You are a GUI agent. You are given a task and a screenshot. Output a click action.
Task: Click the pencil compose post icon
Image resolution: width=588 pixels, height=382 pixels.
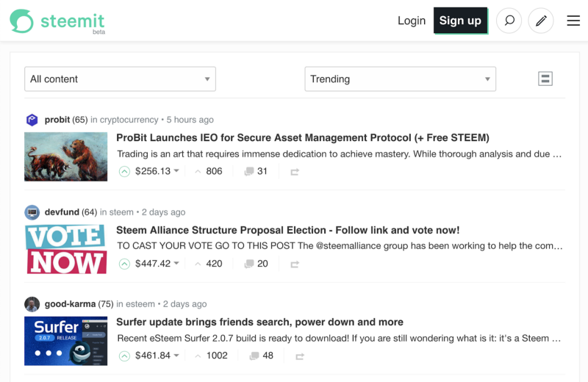541,21
